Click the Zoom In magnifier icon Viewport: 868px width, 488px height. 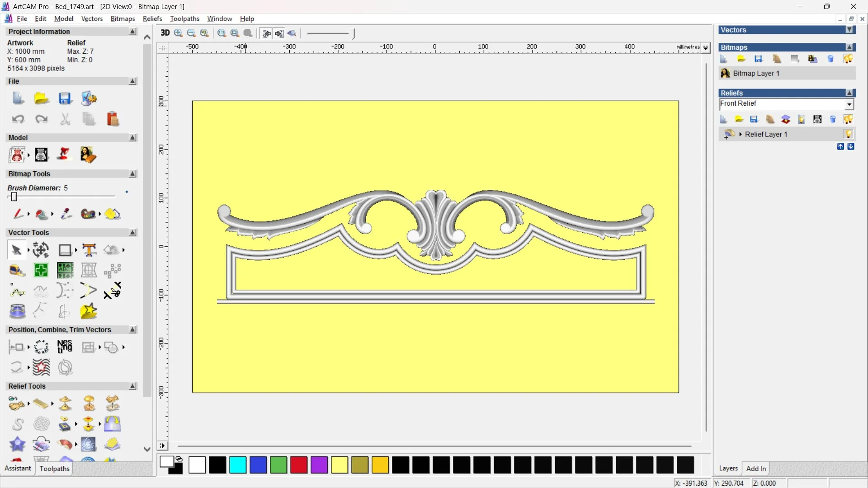point(178,33)
